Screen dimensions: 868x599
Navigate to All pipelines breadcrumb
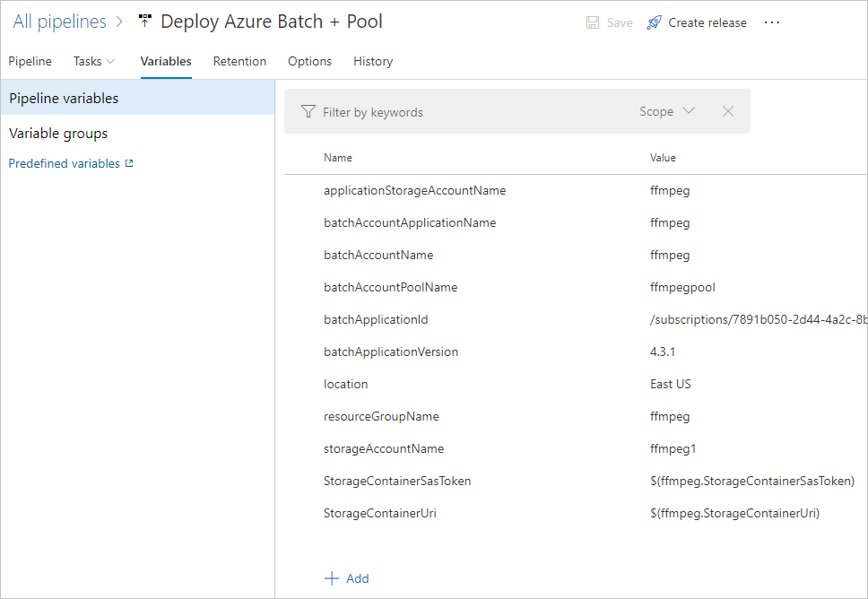click(x=59, y=22)
